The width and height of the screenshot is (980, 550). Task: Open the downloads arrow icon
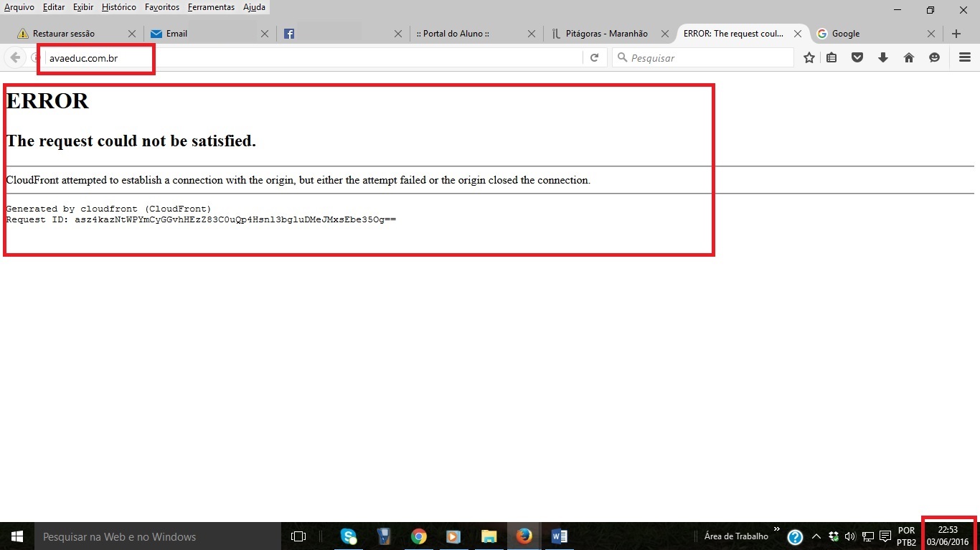pyautogui.click(x=883, y=58)
